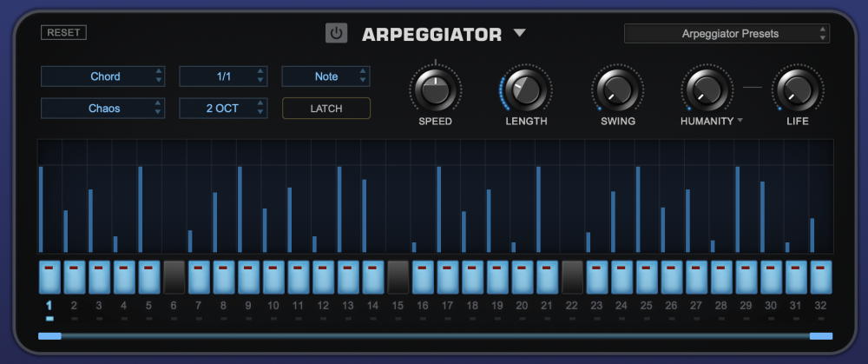
Task: Open the Note dropdown
Action: coord(325,76)
